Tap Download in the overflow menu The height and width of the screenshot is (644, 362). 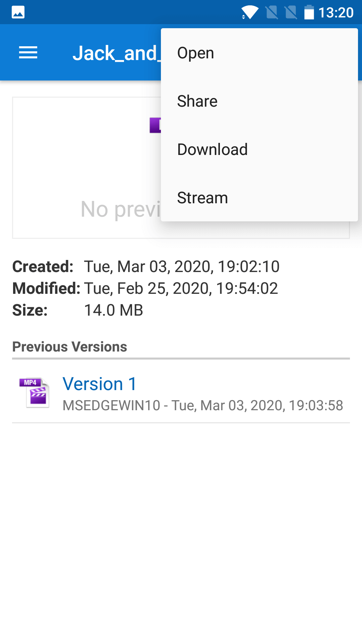(212, 150)
